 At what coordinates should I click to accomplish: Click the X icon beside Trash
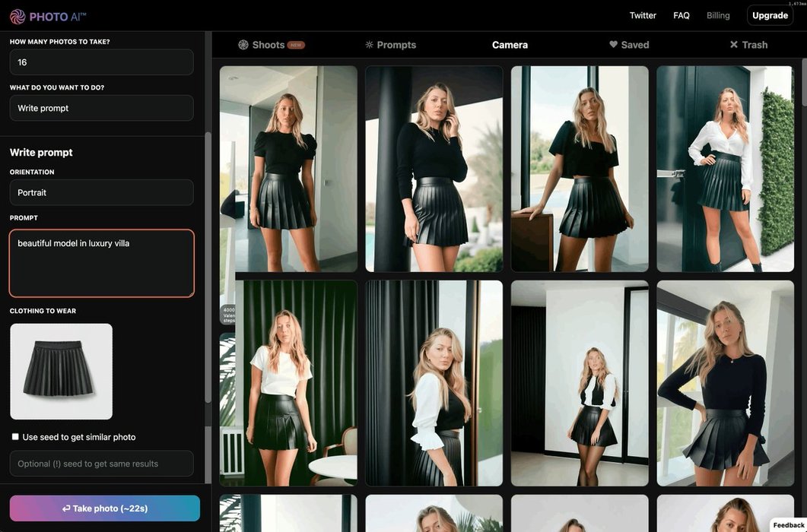734,45
